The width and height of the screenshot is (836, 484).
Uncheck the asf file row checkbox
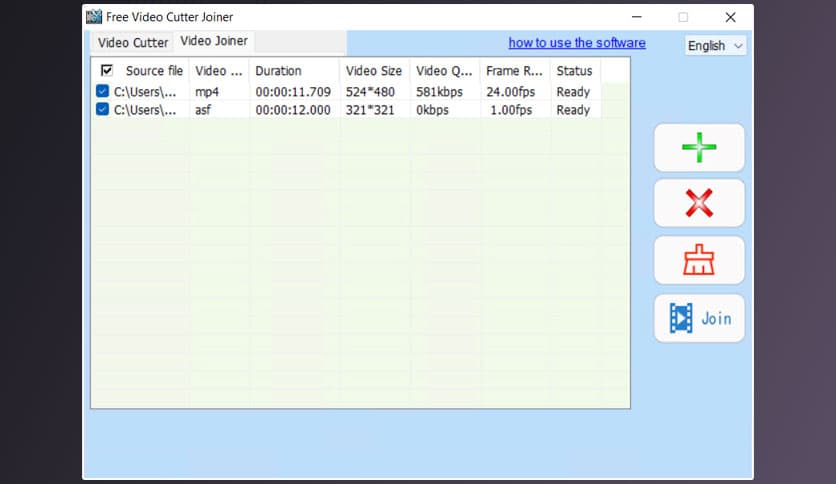click(x=102, y=110)
